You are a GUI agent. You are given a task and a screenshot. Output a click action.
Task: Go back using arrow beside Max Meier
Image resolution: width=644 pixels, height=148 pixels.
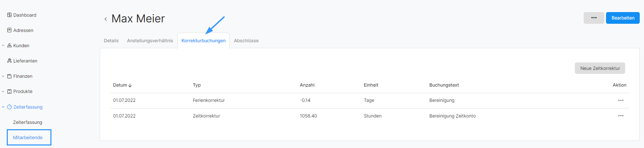coord(105,19)
